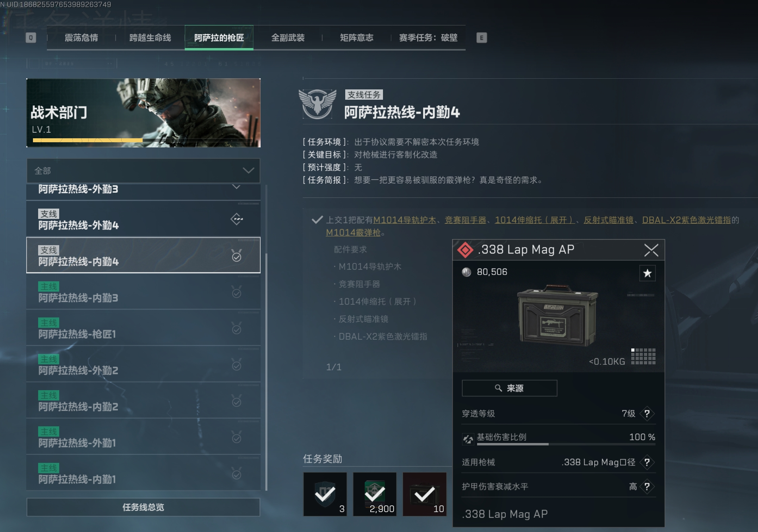Click the eagle emblem mission icon

(317, 104)
